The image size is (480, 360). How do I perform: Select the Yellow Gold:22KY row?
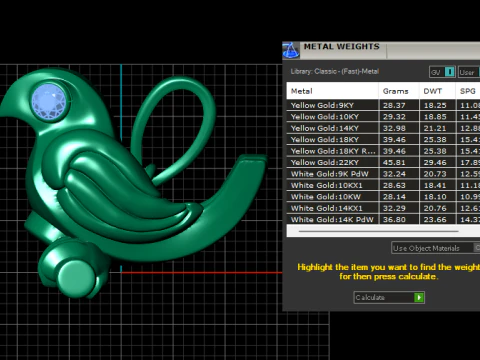[383, 162]
